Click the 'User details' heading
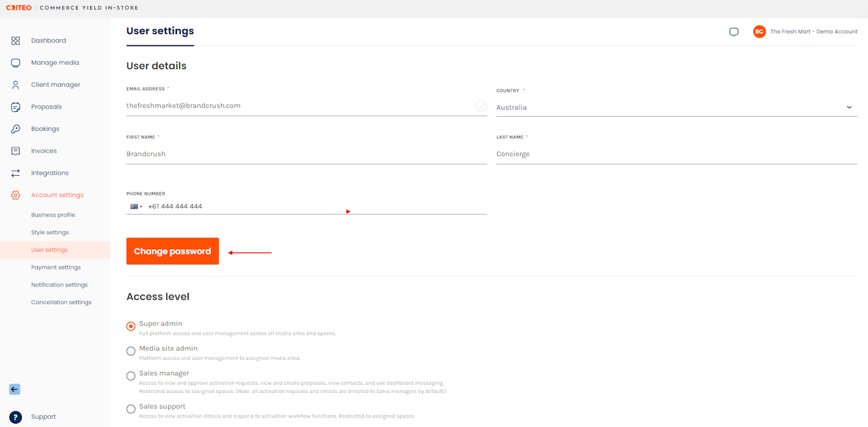The image size is (868, 427). tap(156, 66)
